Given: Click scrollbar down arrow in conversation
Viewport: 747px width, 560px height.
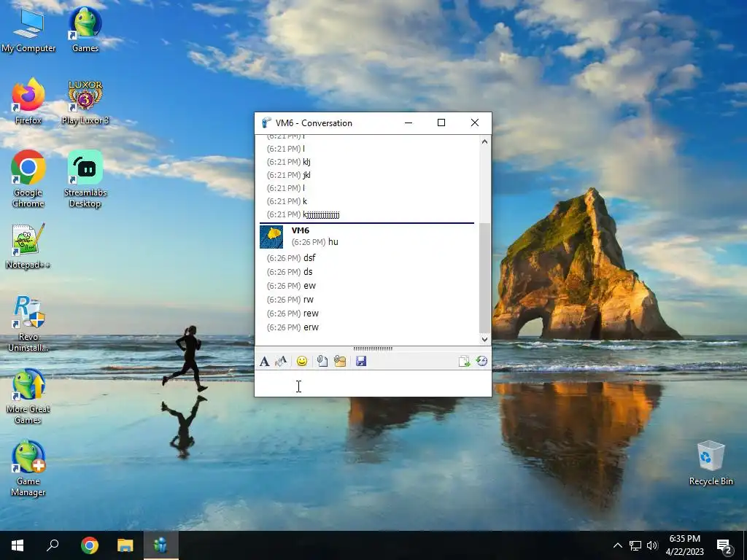Looking at the screenshot, I should pos(484,339).
